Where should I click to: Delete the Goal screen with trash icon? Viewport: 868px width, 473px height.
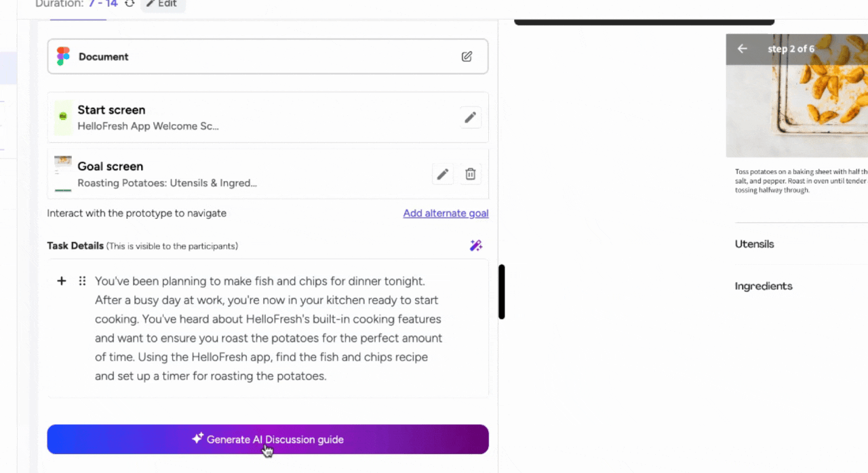pos(470,174)
